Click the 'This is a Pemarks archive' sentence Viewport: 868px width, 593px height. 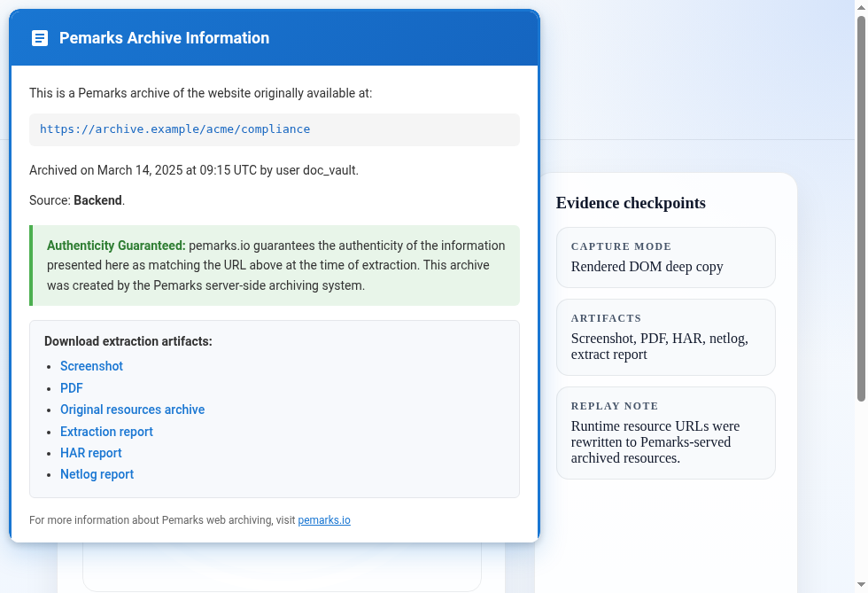tap(200, 93)
